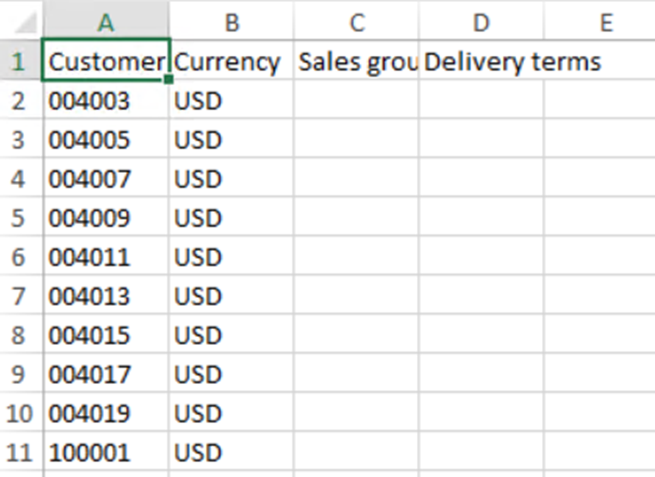Click row 11 header
The width and height of the screenshot is (655, 477).
coord(20,453)
